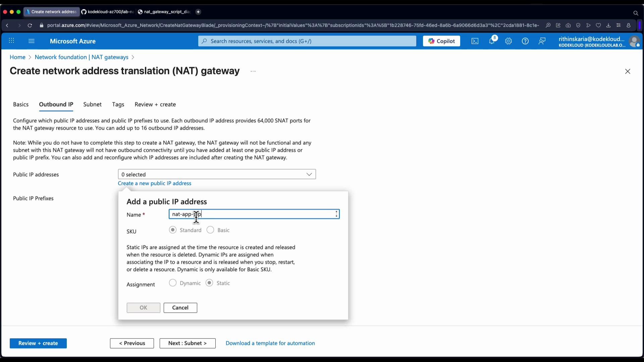Click Create a new public IP address link
644x362 pixels.
155,183
